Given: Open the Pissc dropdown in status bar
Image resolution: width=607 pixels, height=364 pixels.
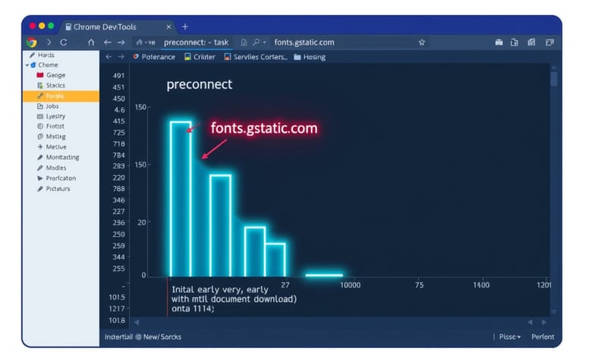Looking at the screenshot, I should click(x=509, y=337).
